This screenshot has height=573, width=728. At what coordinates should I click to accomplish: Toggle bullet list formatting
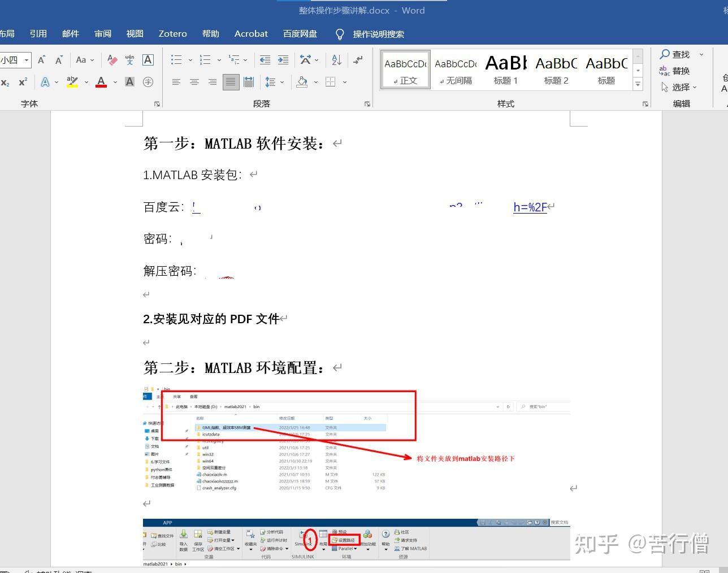176,60
